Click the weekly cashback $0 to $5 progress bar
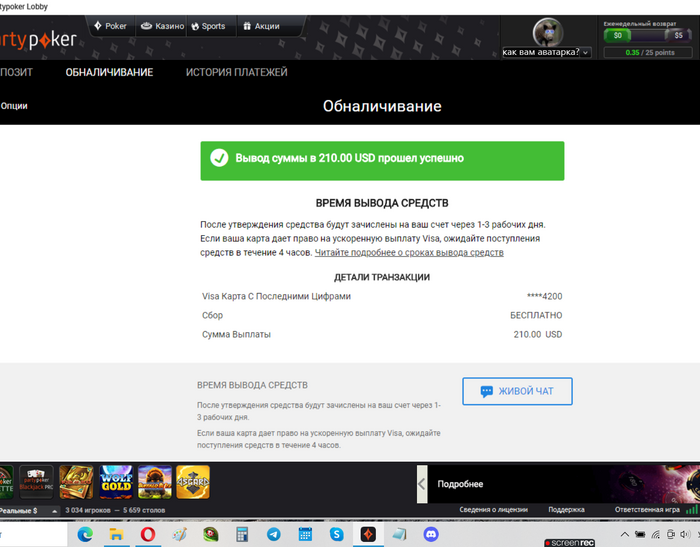This screenshot has height=547, width=700. tap(648, 35)
